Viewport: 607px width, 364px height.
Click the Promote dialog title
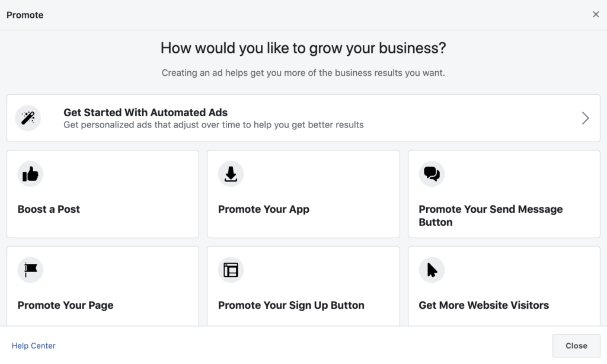pos(25,15)
